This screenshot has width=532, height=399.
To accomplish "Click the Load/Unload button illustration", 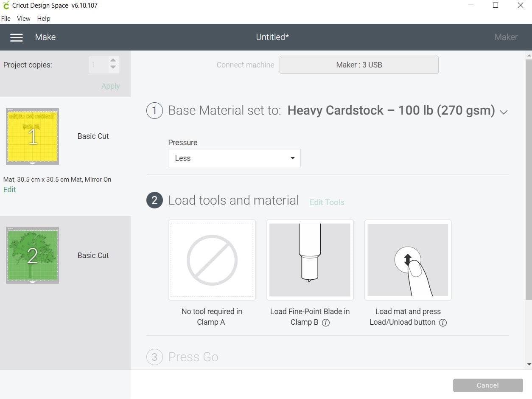I will pos(408,260).
